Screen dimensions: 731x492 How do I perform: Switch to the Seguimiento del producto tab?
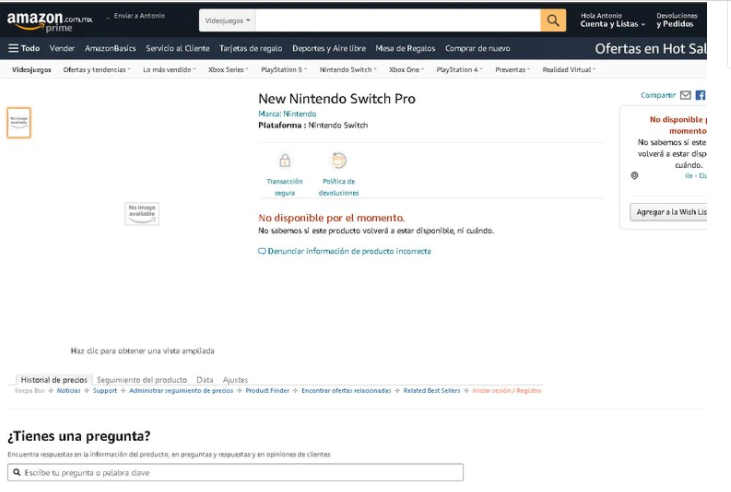(142, 380)
